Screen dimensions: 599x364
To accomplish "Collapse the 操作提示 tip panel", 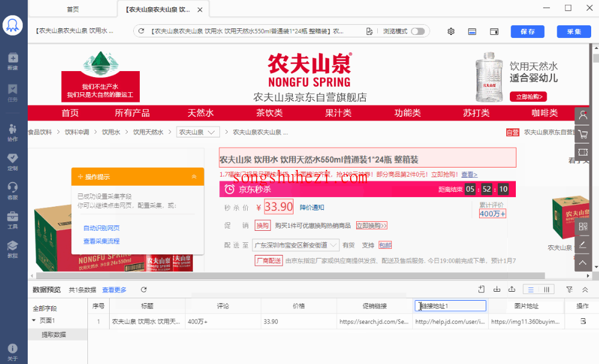I will pos(194,177).
